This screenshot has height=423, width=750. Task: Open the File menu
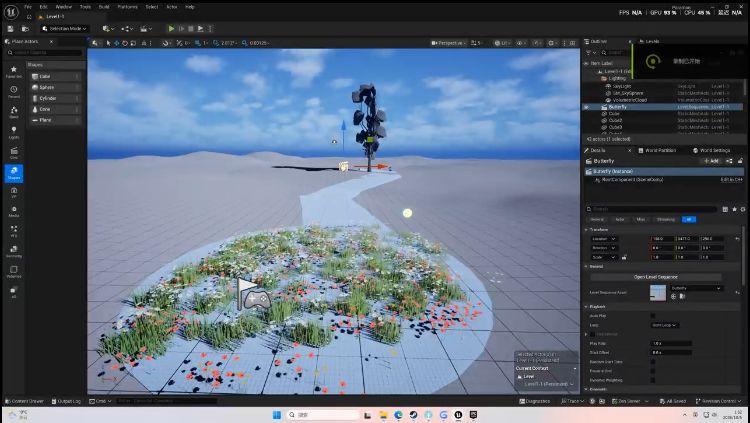28,7
